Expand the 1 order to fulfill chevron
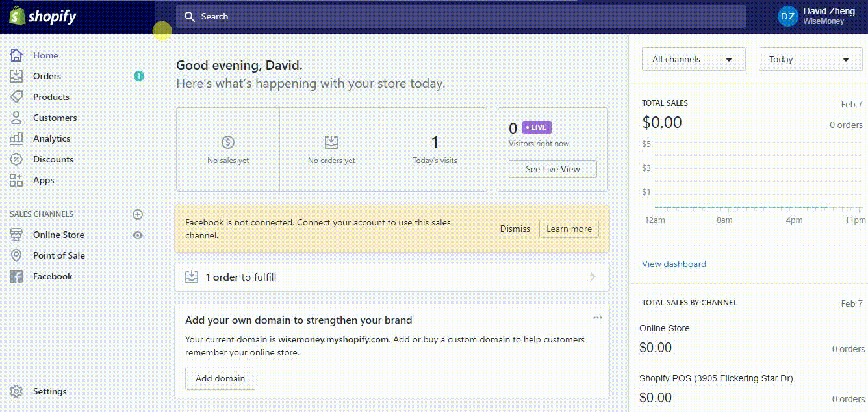The image size is (868, 412). (x=593, y=277)
